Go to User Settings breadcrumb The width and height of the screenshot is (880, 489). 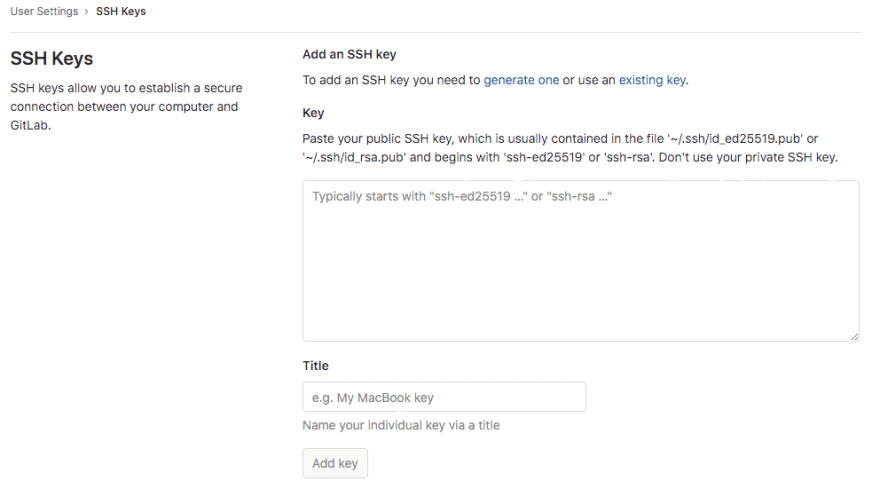click(44, 11)
